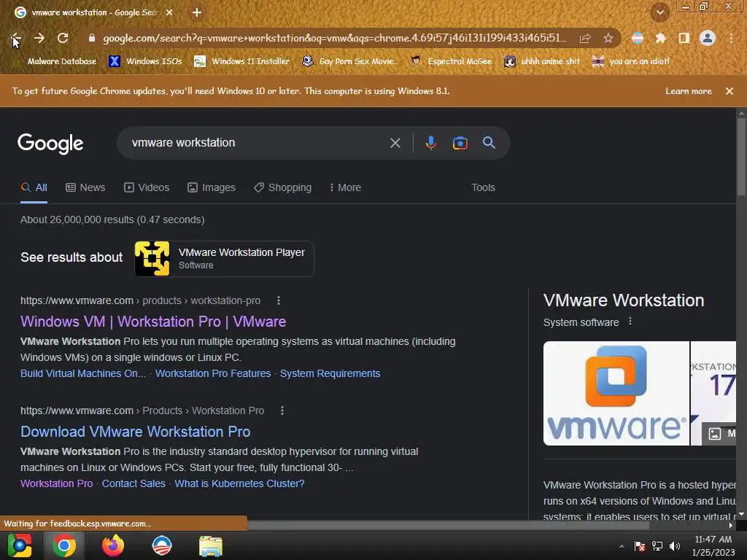Open the uhhh anime shit bookmark
Viewport: 747px width, 560px height.
542,61
